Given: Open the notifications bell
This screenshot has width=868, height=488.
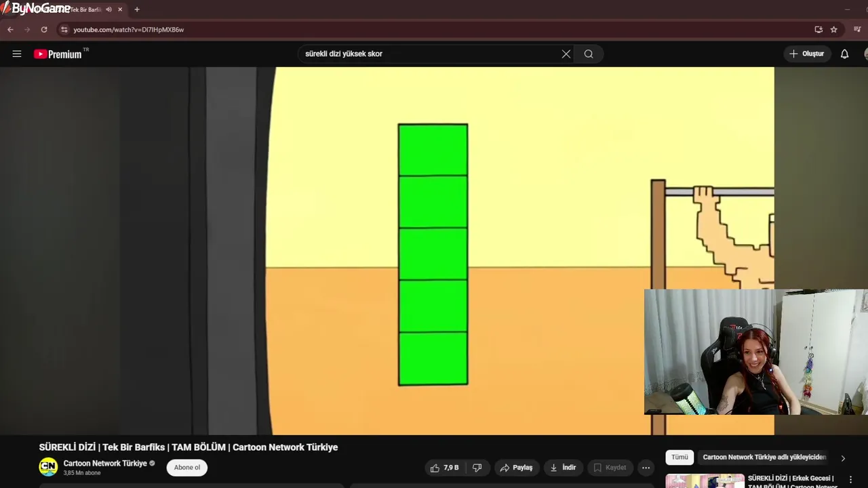Looking at the screenshot, I should pos(844,54).
